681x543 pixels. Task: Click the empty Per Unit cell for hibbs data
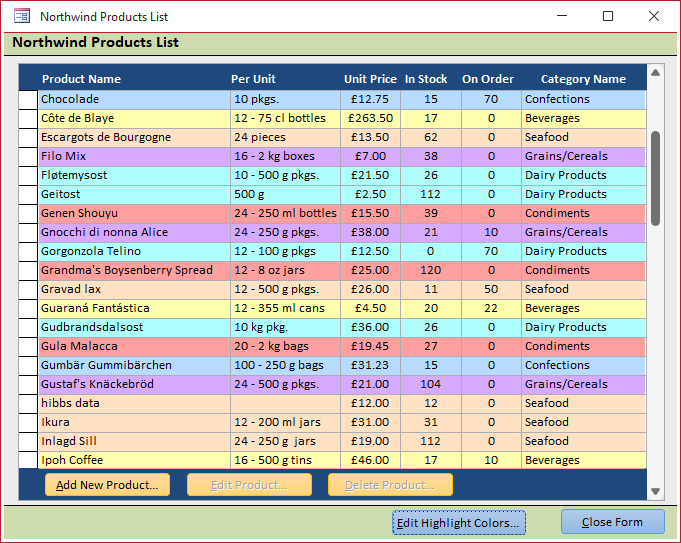285,404
